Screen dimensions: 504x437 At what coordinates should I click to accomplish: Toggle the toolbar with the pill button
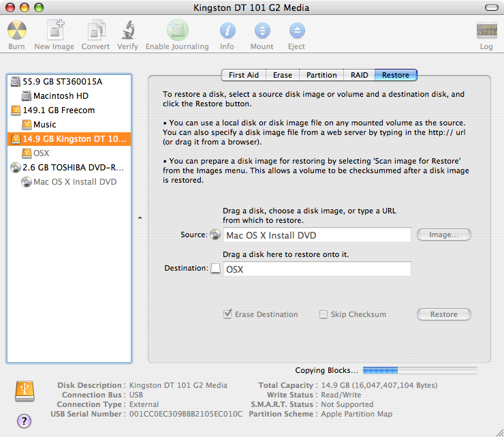click(x=492, y=7)
